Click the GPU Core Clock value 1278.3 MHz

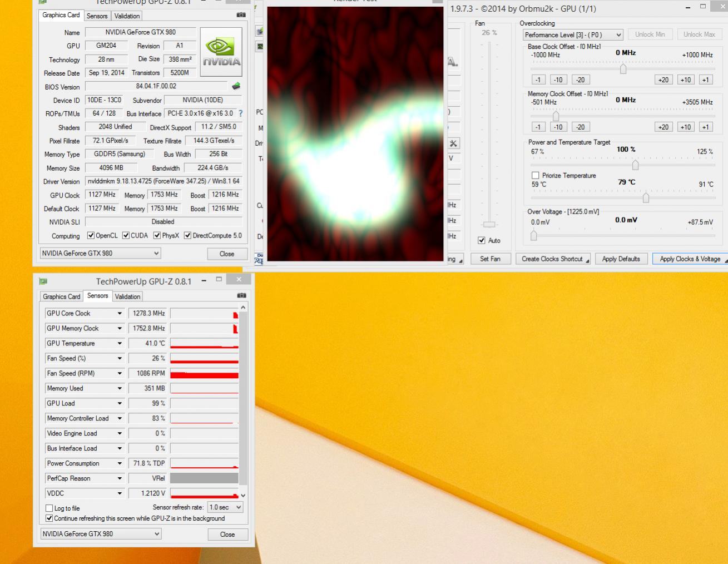pos(148,314)
